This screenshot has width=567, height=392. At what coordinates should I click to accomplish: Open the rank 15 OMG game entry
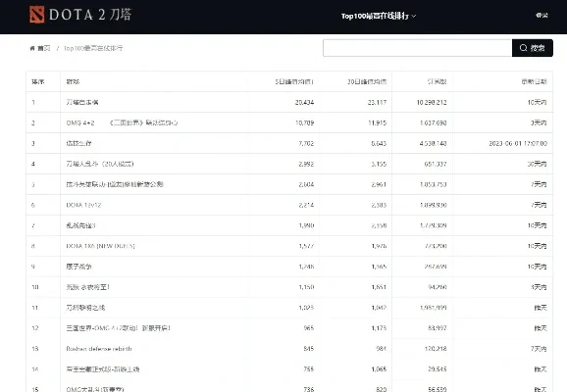(x=95, y=389)
